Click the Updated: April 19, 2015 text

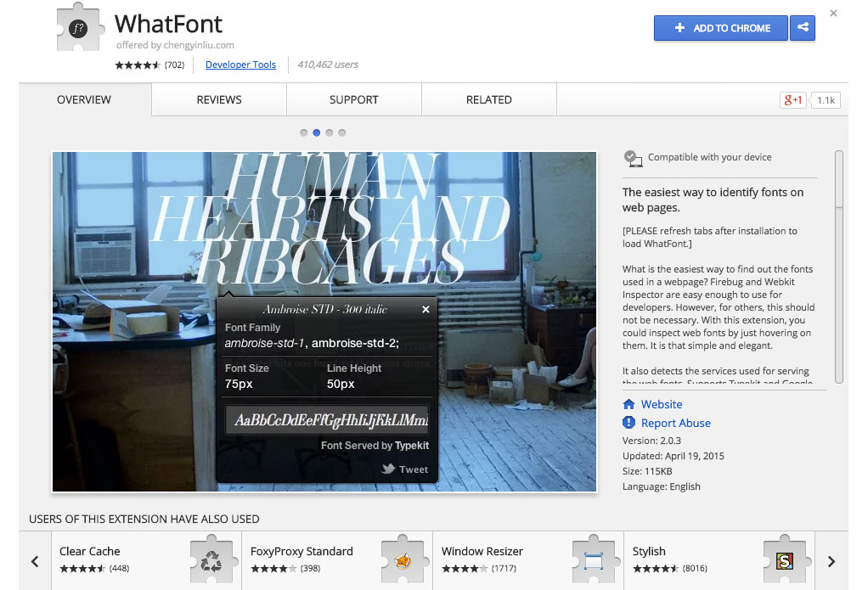coord(674,456)
